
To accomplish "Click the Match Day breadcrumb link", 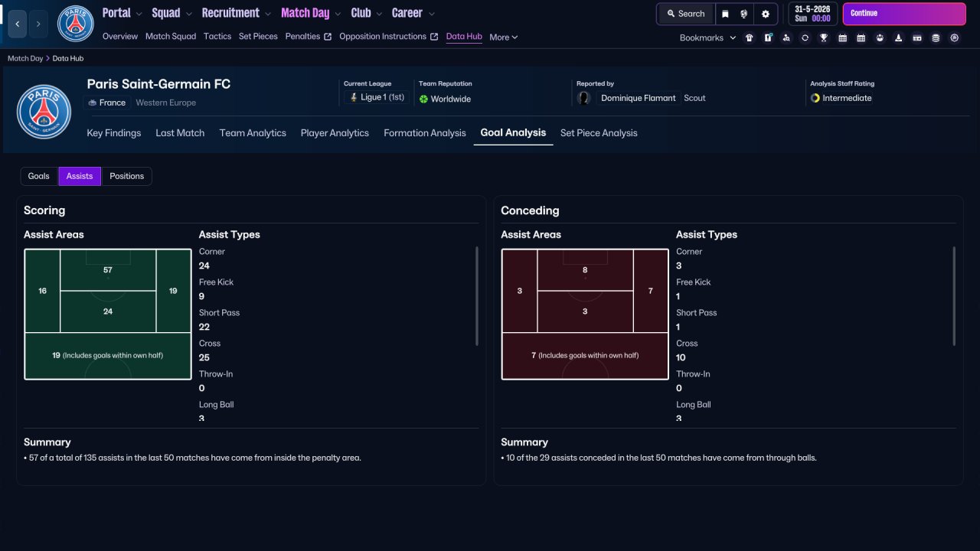I will 25,58.
